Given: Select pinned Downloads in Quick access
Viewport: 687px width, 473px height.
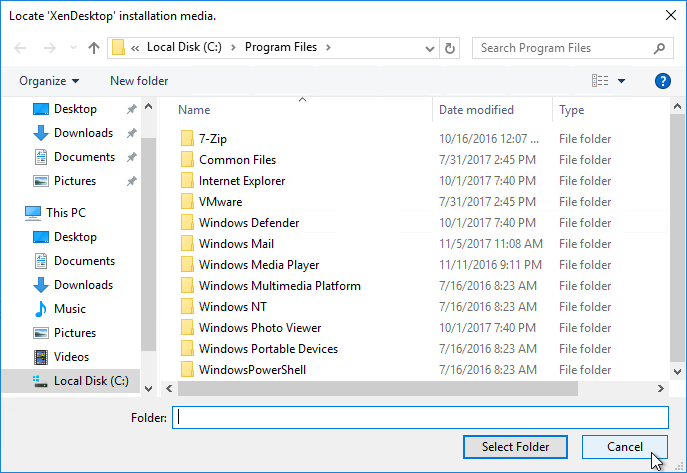Looking at the screenshot, I should pyautogui.click(x=83, y=133).
